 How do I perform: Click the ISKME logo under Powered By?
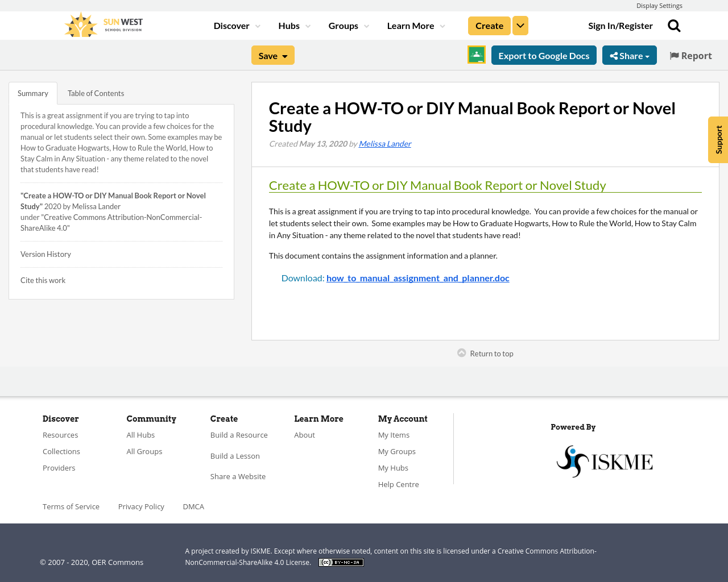coord(605,460)
